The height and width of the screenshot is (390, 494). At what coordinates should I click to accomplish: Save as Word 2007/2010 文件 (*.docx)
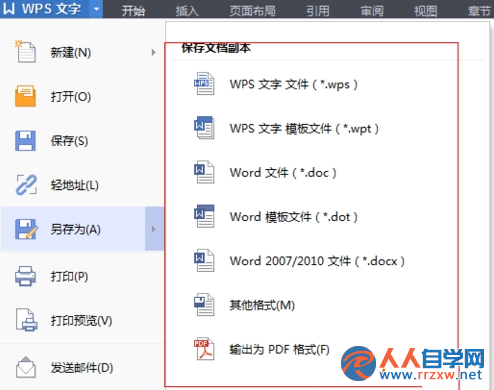[x=317, y=261]
